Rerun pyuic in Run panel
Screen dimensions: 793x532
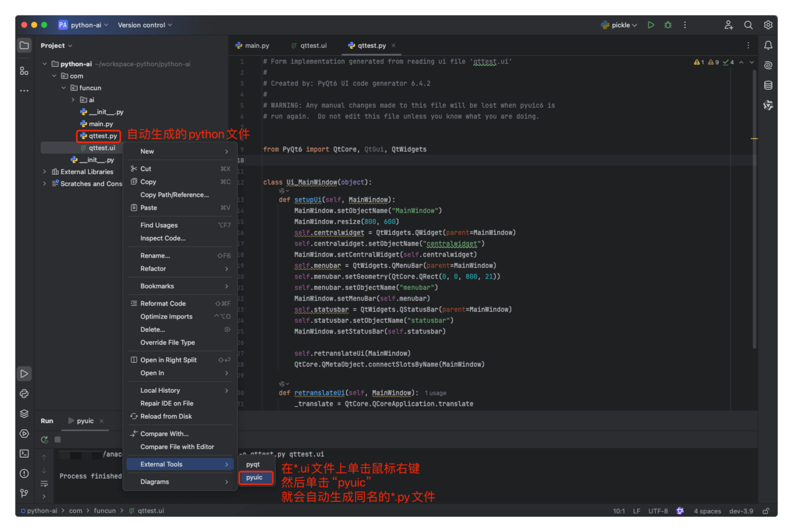tap(44, 440)
